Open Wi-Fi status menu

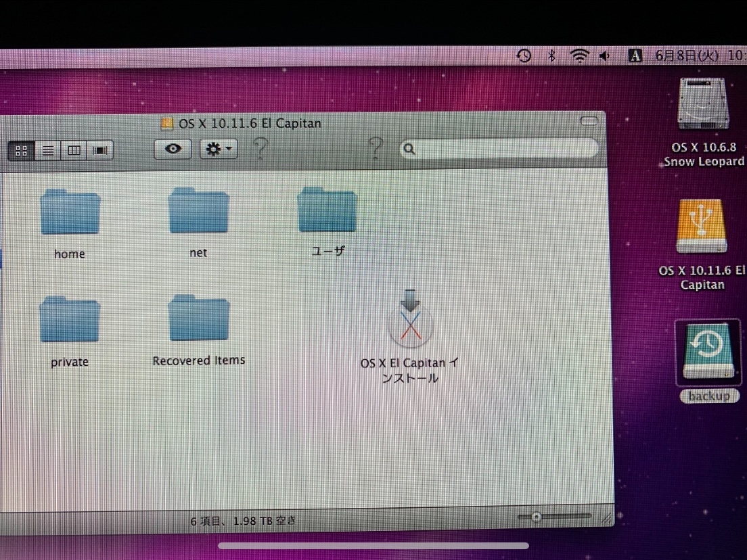(579, 55)
